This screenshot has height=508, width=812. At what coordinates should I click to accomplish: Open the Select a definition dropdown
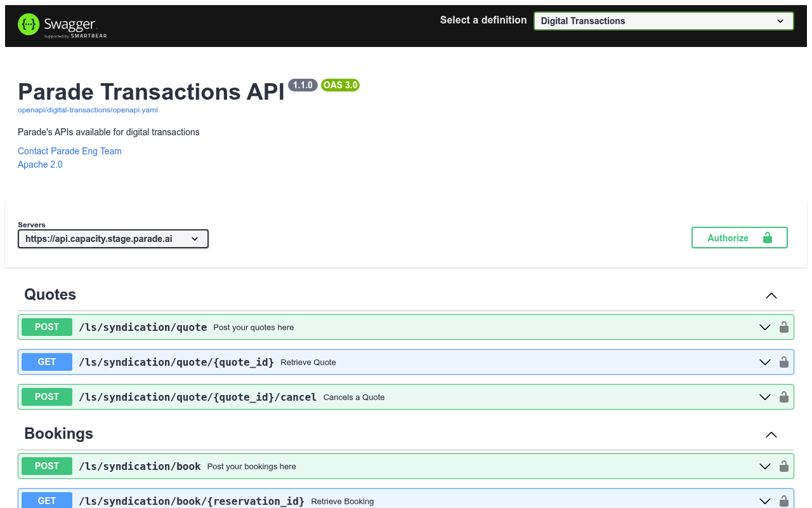pyautogui.click(x=664, y=21)
